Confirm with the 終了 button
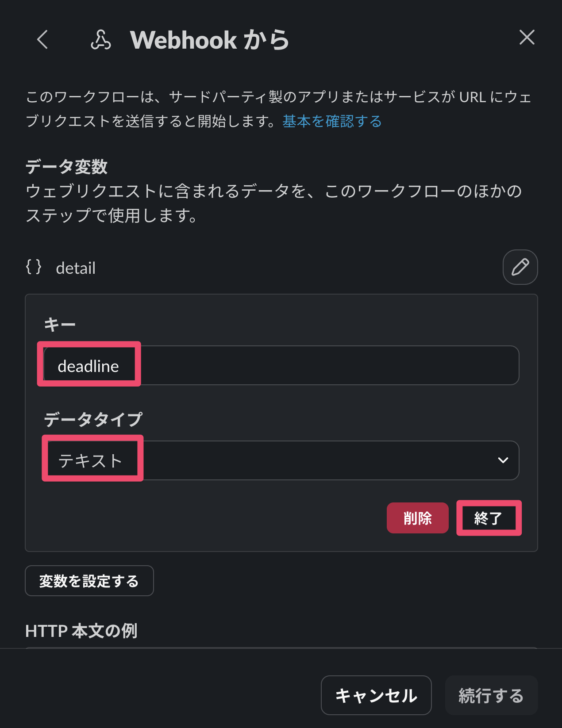562x728 pixels. [x=489, y=517]
